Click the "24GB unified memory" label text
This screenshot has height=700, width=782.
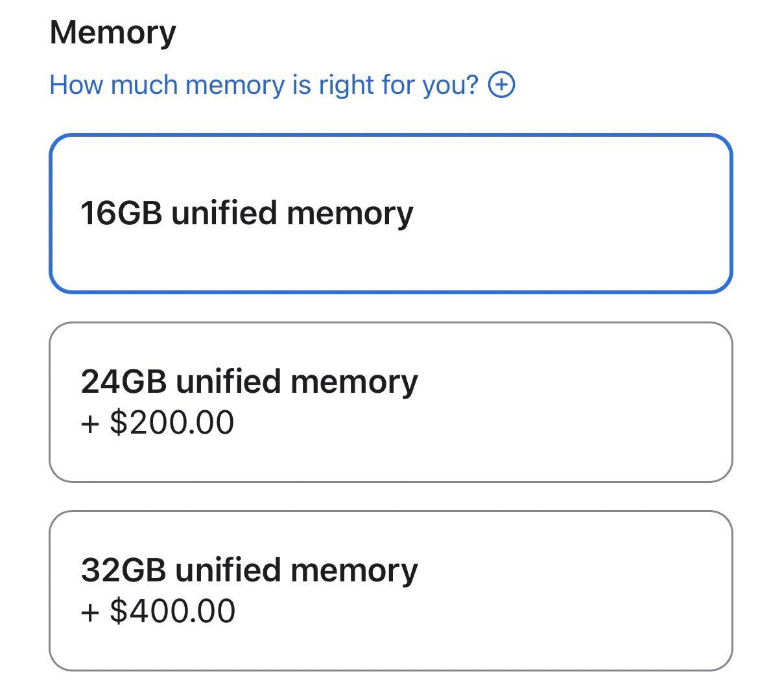(x=249, y=381)
